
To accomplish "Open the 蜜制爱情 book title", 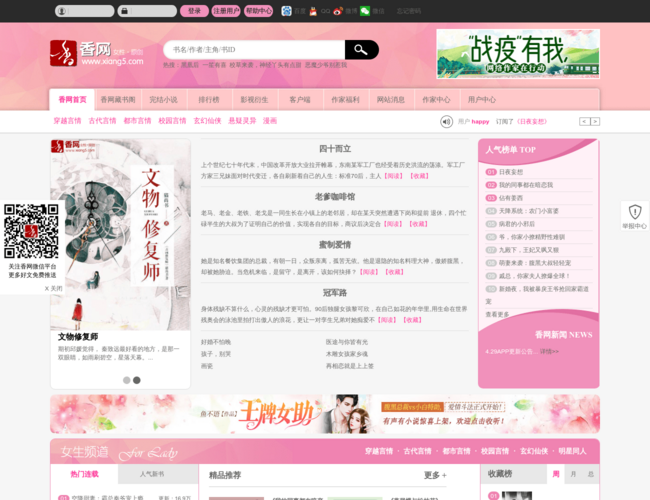I will click(x=335, y=245).
